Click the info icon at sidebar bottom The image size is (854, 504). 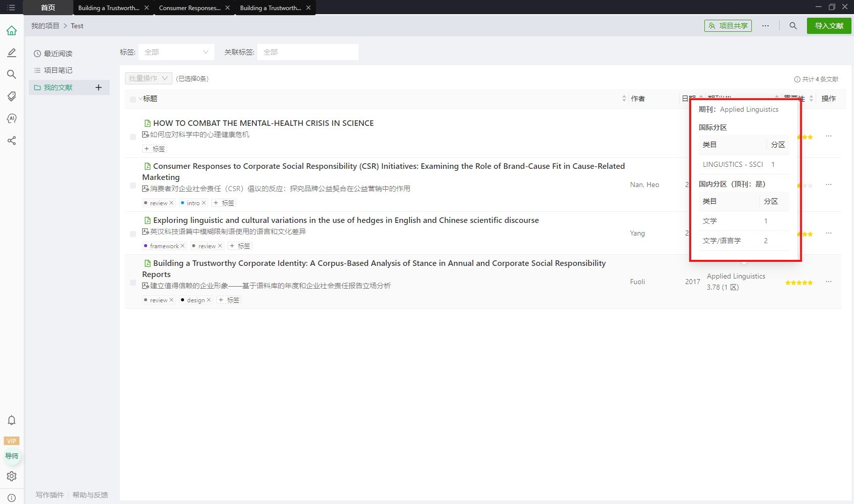tap(12, 498)
